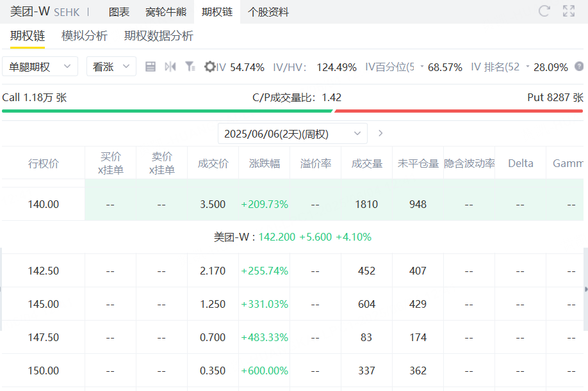Click the 买价 x挂单 column header
This screenshot has height=391, width=588.
pos(111,163)
